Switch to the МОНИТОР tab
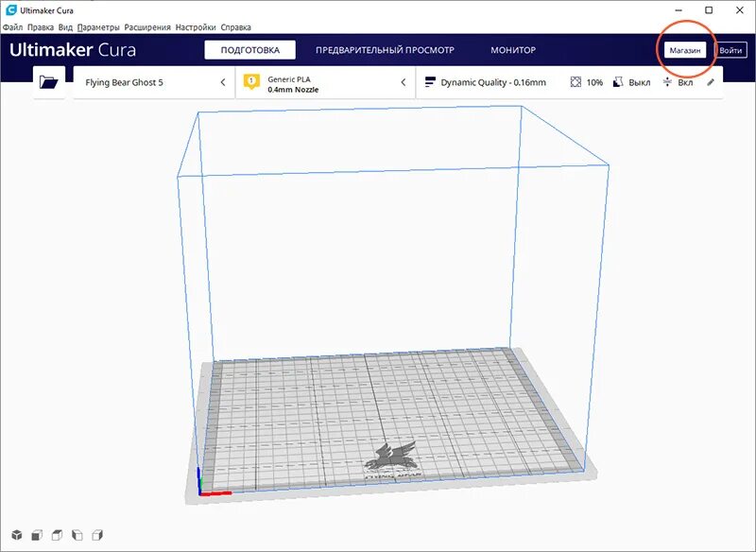Screen dimensions: 756x552 513,50
